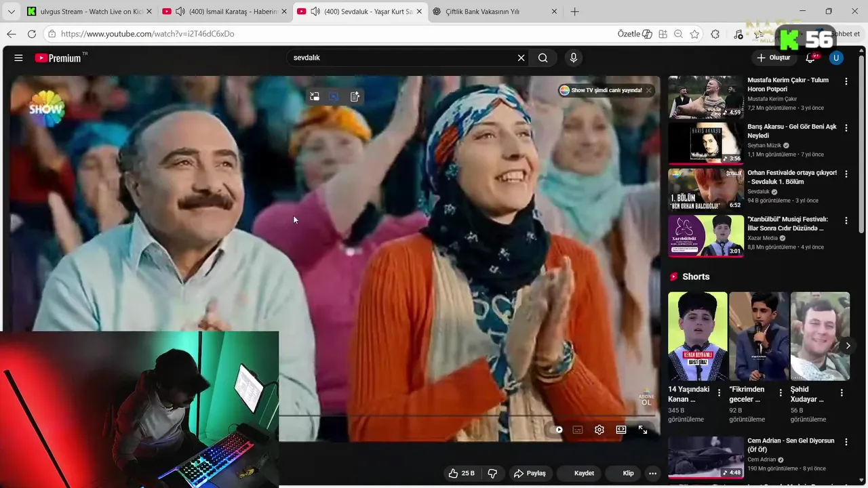Toggle subtitles on the video player

pyautogui.click(x=578, y=429)
